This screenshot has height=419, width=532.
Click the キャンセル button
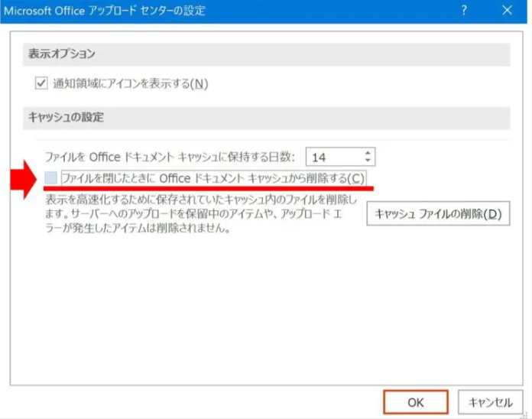(x=490, y=402)
